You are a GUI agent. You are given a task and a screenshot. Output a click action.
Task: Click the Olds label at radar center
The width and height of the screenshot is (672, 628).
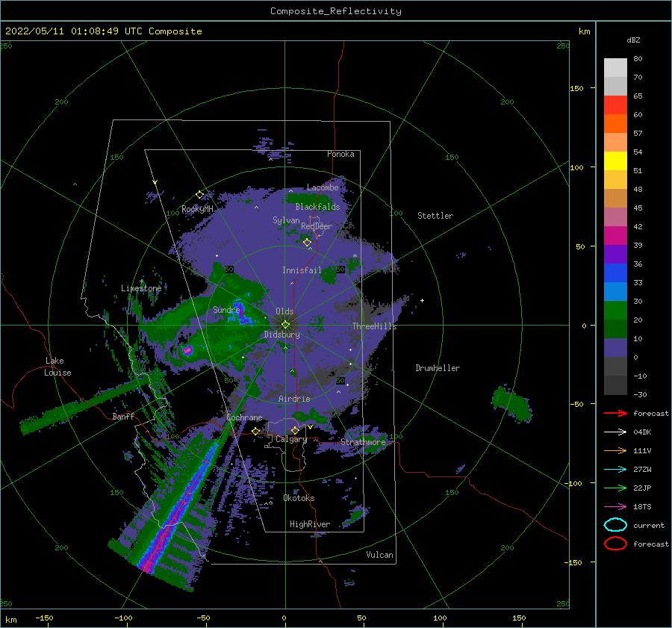coord(284,311)
